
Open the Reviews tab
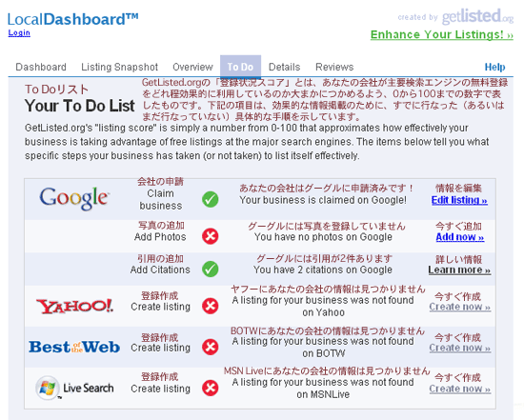(334, 67)
